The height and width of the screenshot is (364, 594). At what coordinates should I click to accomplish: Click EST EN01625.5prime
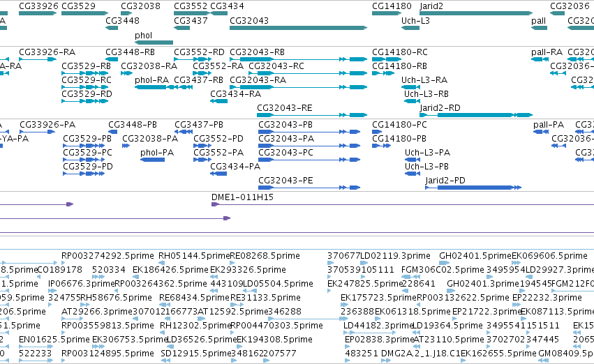tap(54, 340)
